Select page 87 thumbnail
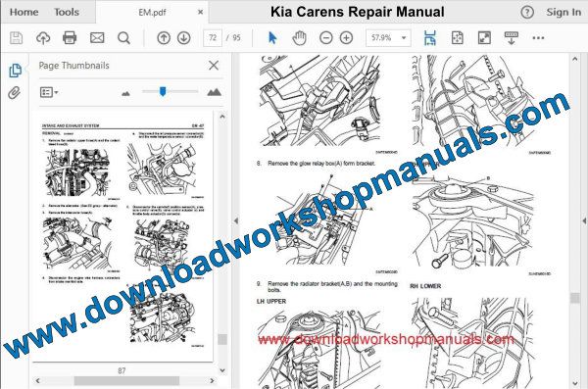The image size is (588, 389). [x=123, y=237]
